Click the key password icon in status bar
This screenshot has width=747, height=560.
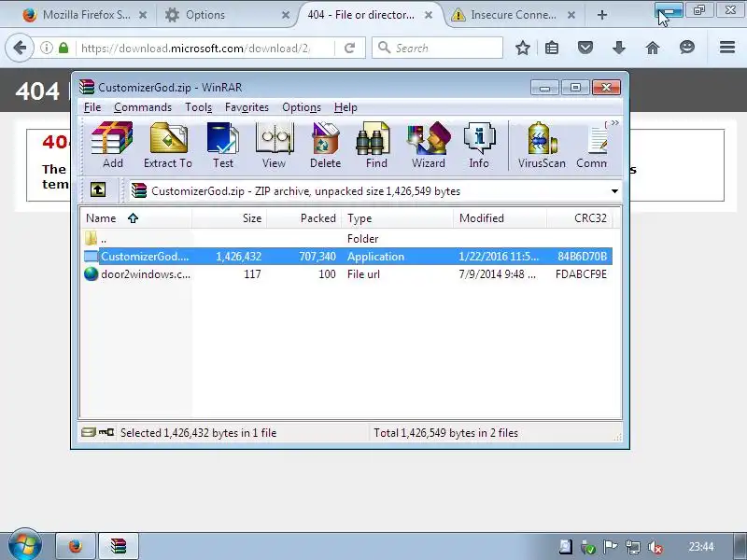click(x=106, y=432)
